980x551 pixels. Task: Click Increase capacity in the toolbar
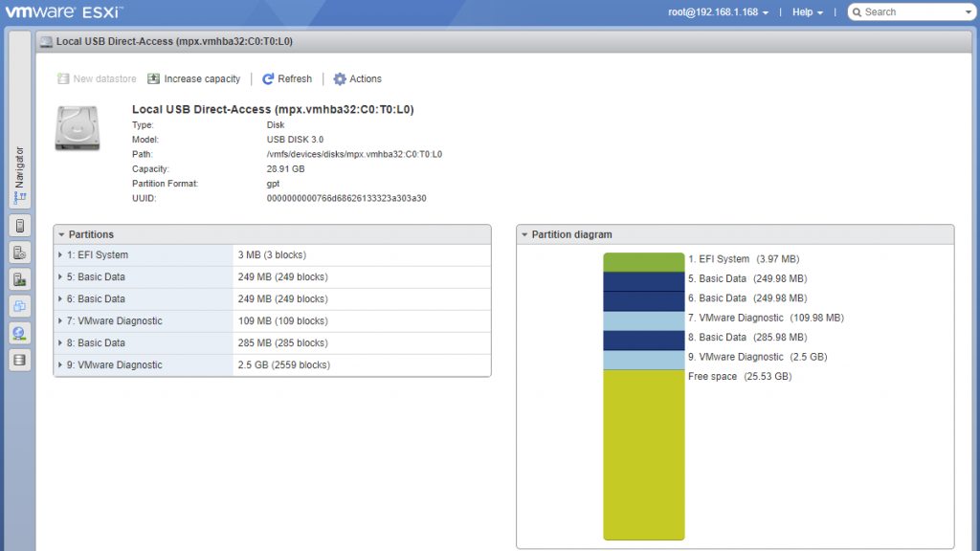tap(194, 79)
